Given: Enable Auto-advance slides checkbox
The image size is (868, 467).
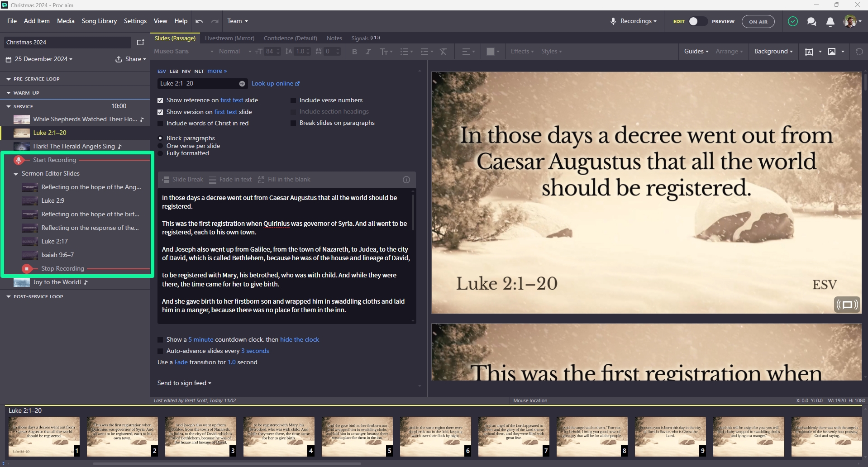Looking at the screenshot, I should click(160, 351).
